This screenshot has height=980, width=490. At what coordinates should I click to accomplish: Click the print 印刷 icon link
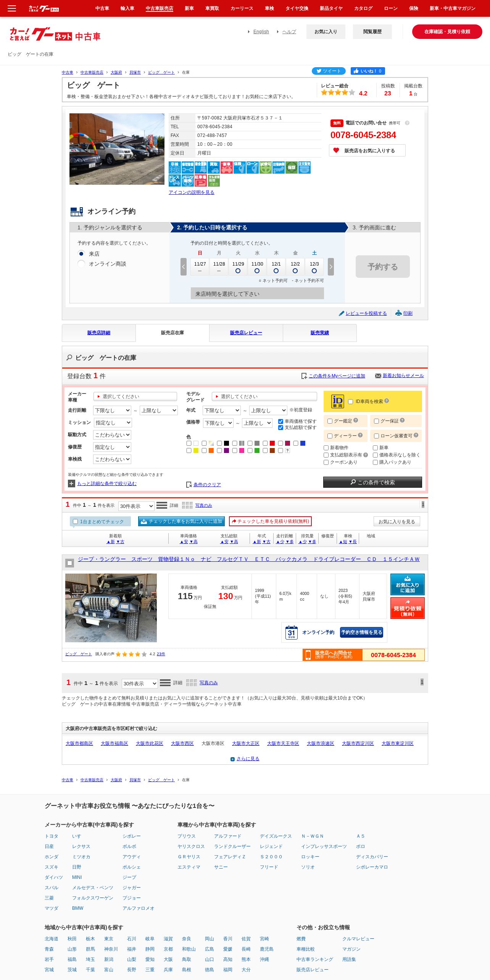tap(404, 313)
